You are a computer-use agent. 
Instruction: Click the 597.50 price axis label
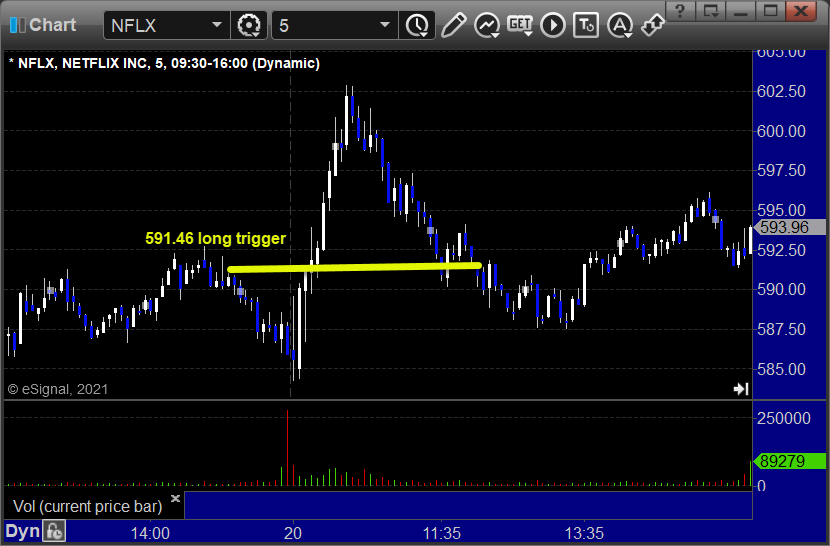pos(781,171)
